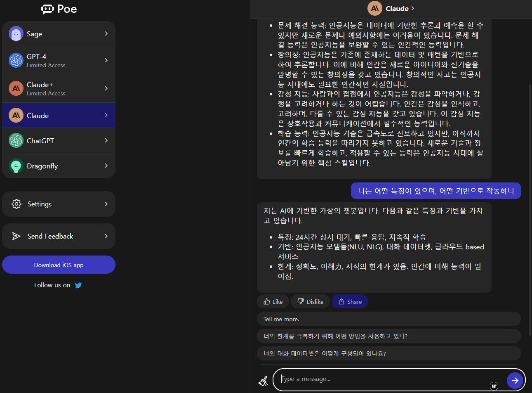Click the Claude avatar in chat header
This screenshot has height=393, width=532.
pos(375,8)
